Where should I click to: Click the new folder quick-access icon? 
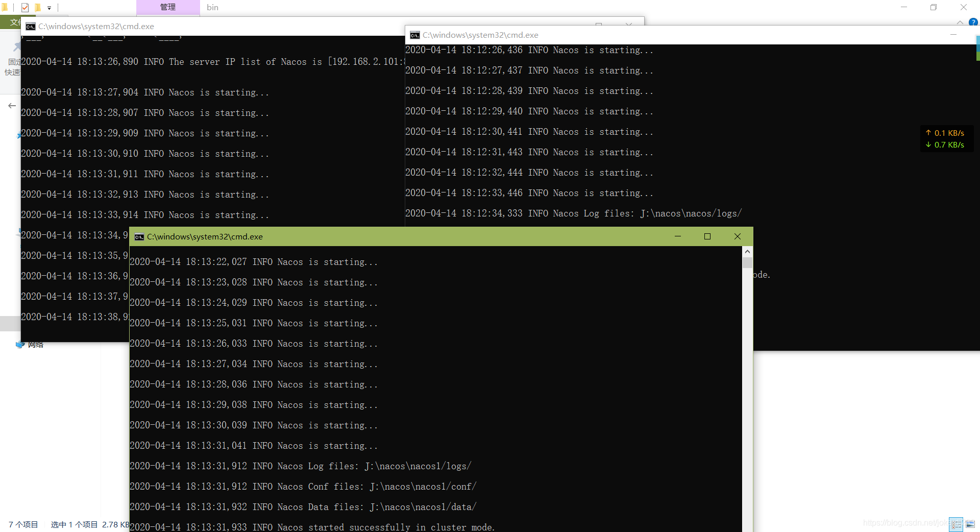point(37,8)
